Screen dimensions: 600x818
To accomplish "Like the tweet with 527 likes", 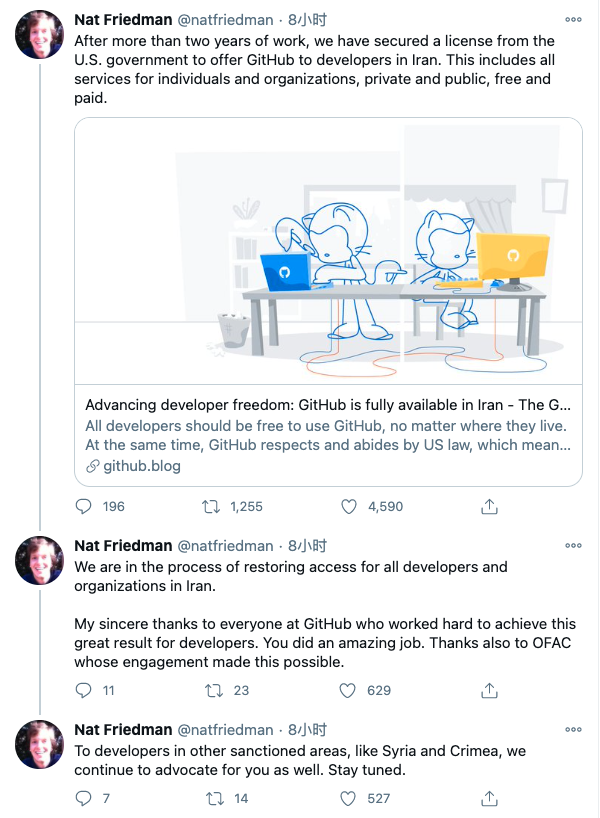I will click(347, 798).
